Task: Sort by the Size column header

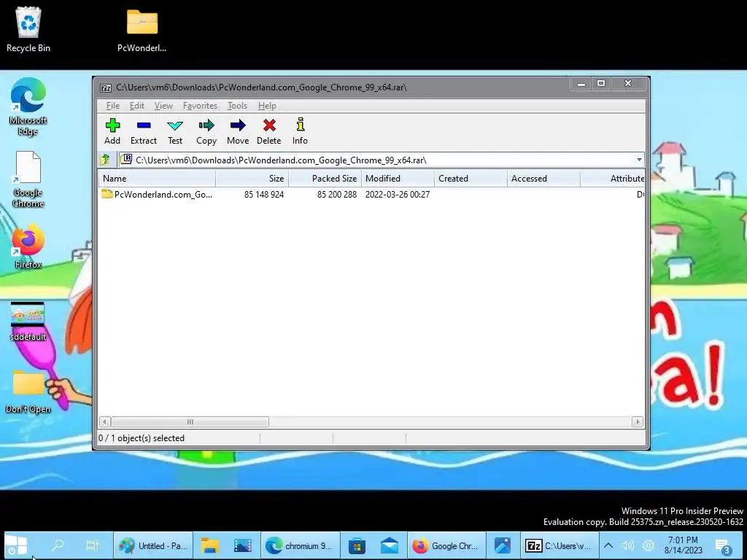Action: tap(252, 179)
